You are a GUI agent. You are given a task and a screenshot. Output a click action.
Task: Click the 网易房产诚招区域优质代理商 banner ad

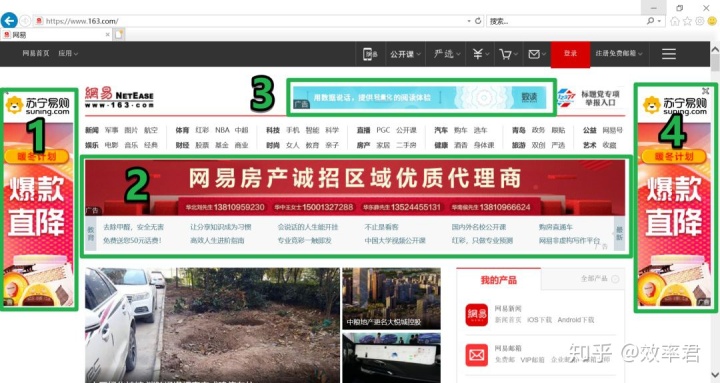pyautogui.click(x=354, y=187)
